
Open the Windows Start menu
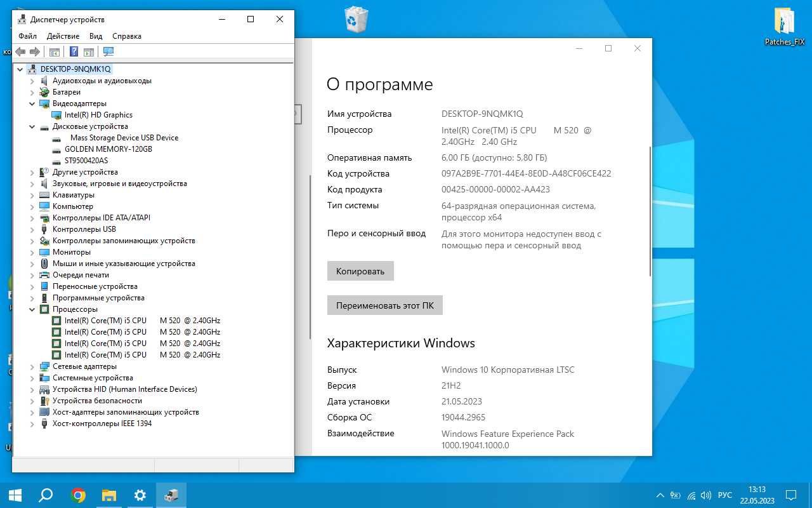[15, 495]
